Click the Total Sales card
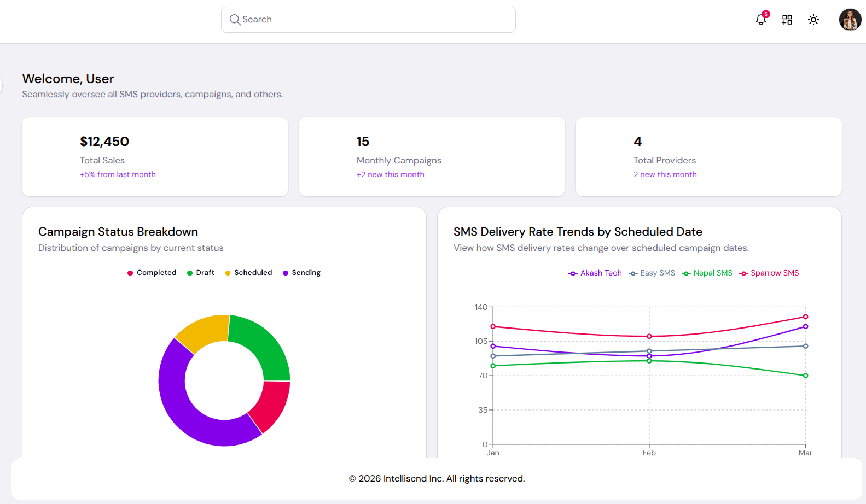The width and height of the screenshot is (866, 504). [155, 157]
